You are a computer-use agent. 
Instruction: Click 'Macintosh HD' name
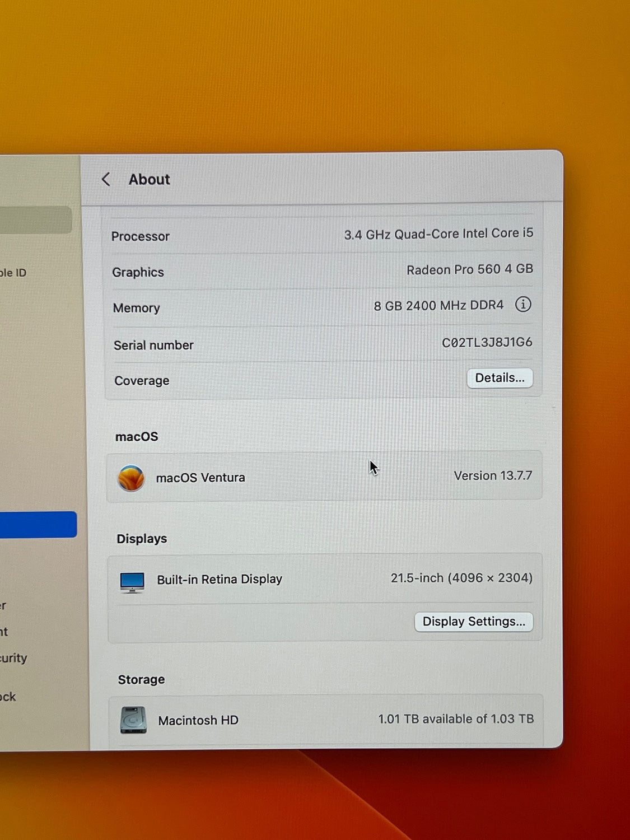coord(198,720)
